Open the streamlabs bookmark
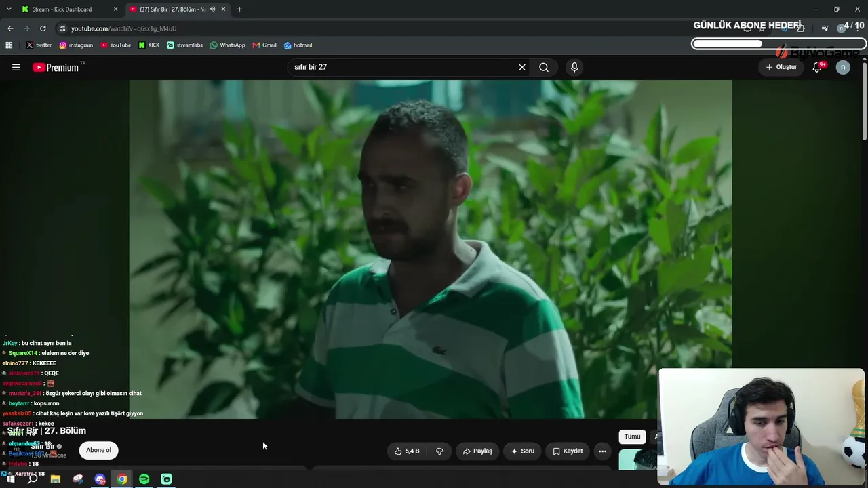868x488 pixels. (184, 45)
